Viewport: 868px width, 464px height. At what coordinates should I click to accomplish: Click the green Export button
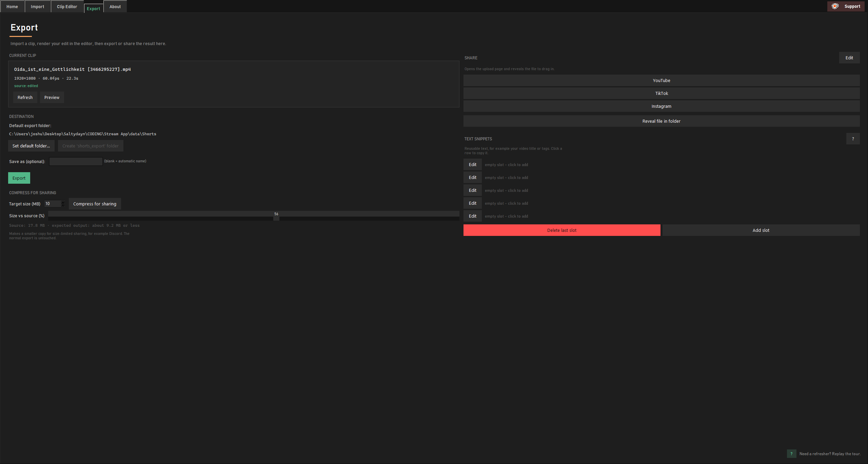tap(19, 178)
